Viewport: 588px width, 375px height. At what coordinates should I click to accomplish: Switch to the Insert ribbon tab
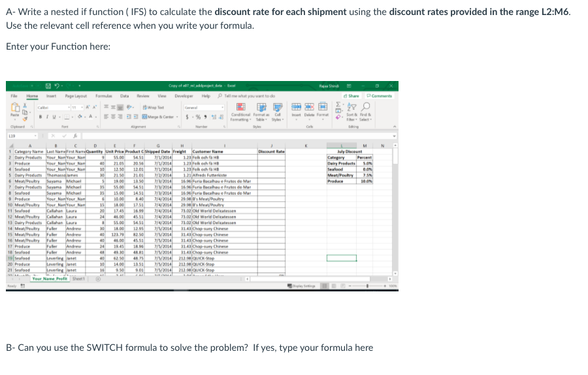point(51,96)
